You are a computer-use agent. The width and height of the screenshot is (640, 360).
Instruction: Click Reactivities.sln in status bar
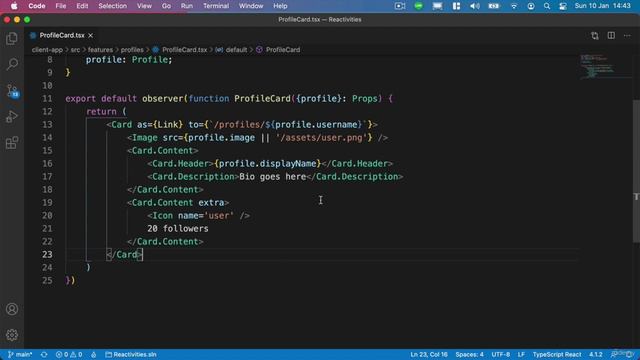click(x=131, y=354)
